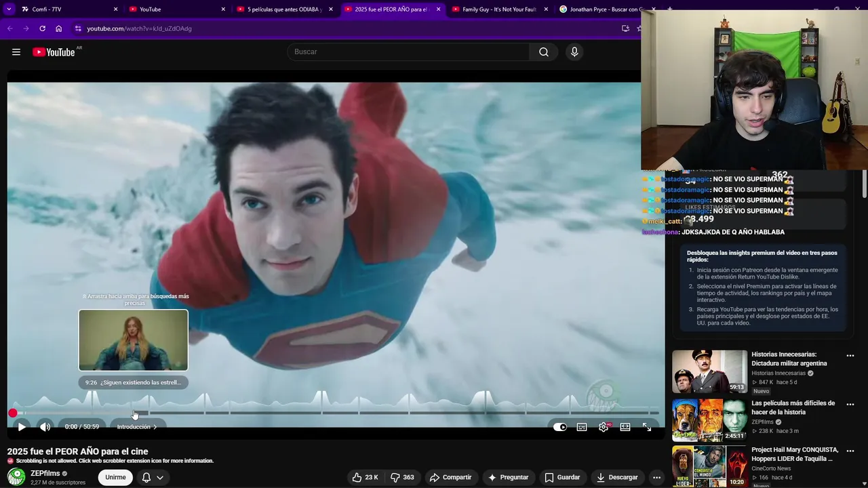
Task: Open the browser home page icon
Action: coord(58,28)
